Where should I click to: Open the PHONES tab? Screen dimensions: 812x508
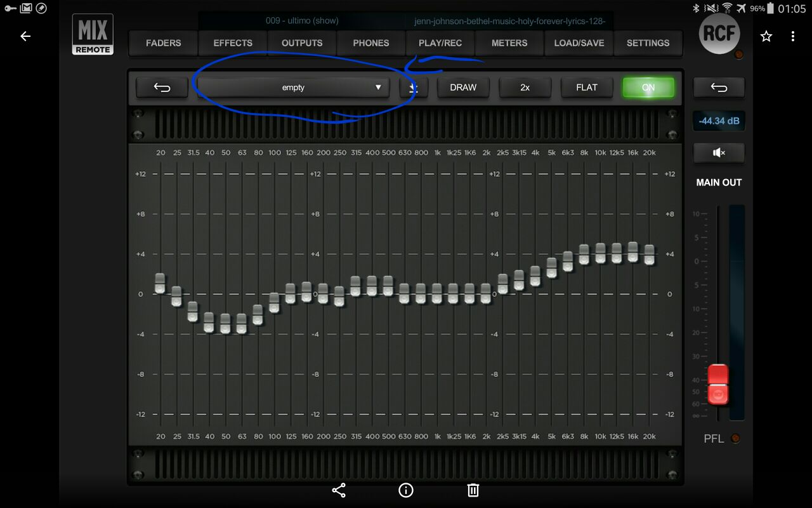click(x=371, y=43)
